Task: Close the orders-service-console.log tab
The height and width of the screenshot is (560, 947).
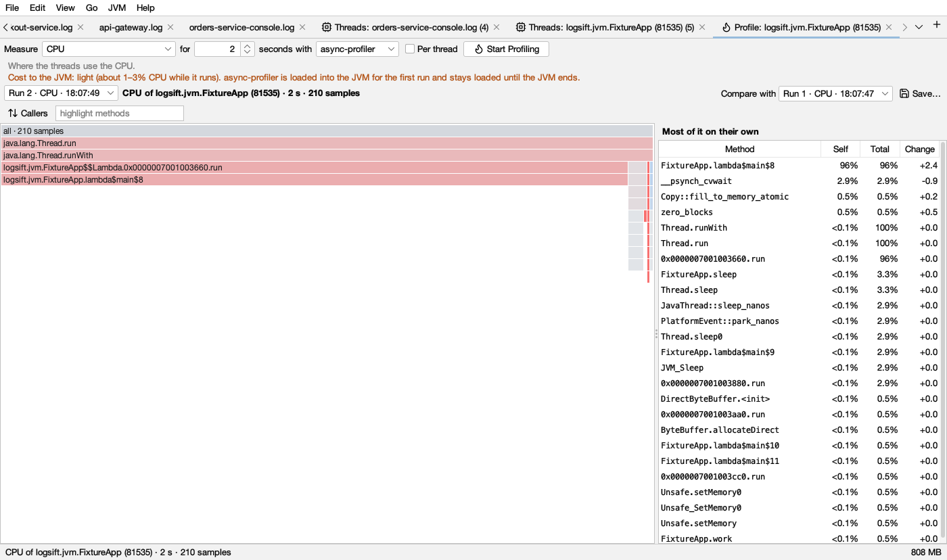Action: (x=302, y=28)
